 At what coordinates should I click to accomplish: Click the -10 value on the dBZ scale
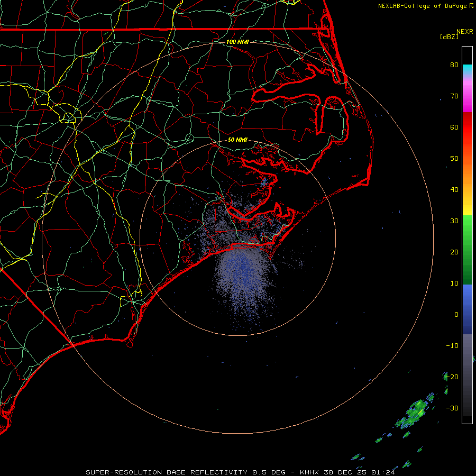pos(452,345)
